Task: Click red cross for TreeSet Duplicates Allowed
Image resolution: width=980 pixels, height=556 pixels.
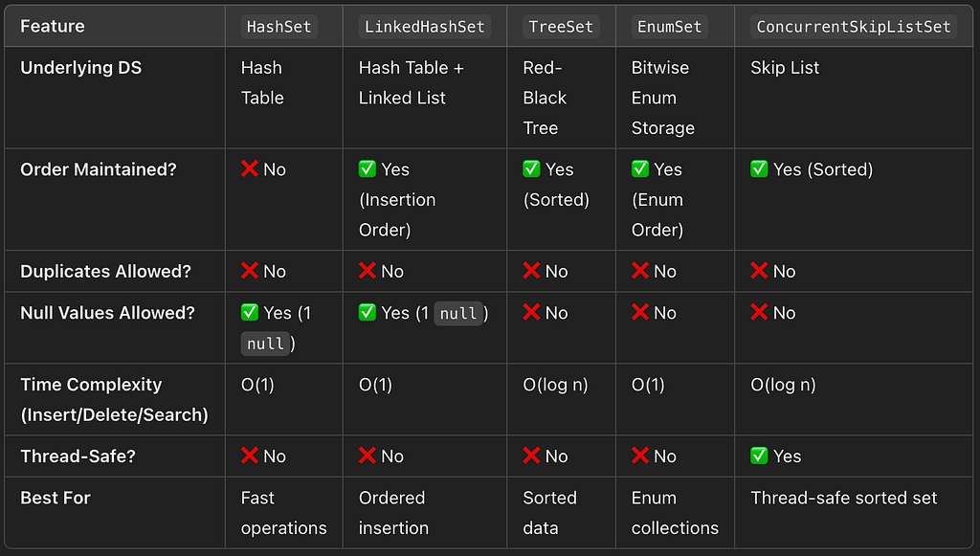Action: (531, 271)
